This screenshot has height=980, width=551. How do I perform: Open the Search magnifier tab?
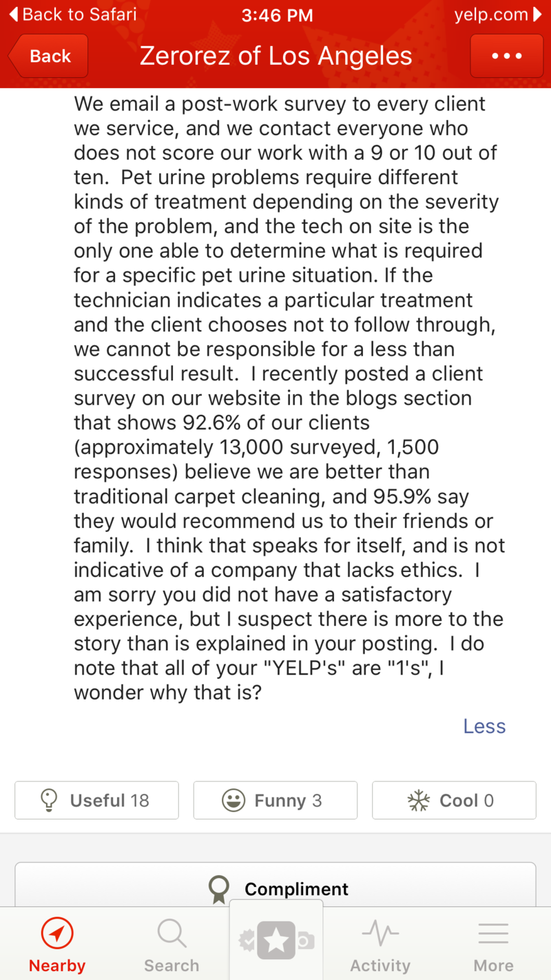[171, 934]
